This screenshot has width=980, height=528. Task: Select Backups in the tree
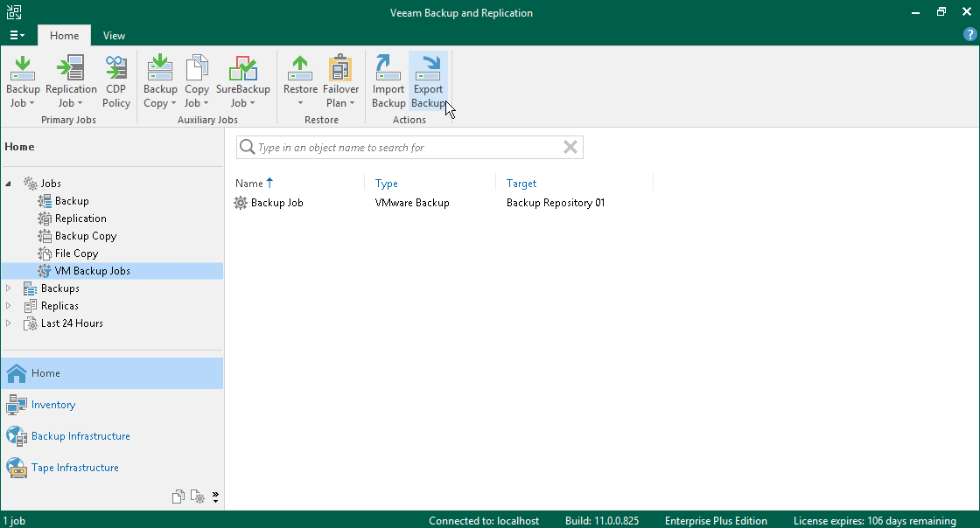60,288
